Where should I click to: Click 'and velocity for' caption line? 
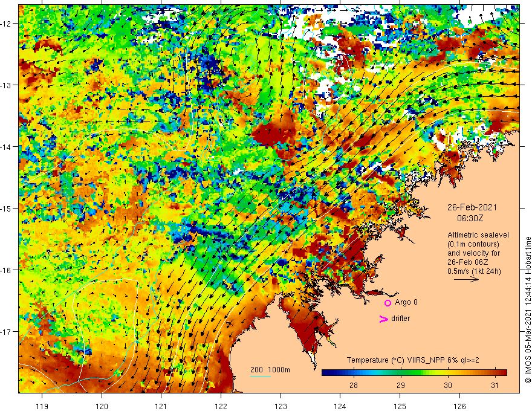473,253
